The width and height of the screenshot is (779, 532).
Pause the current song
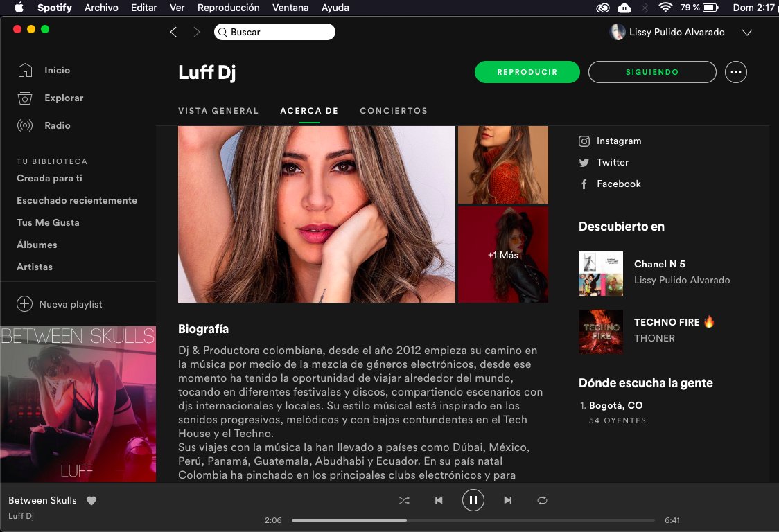(473, 500)
